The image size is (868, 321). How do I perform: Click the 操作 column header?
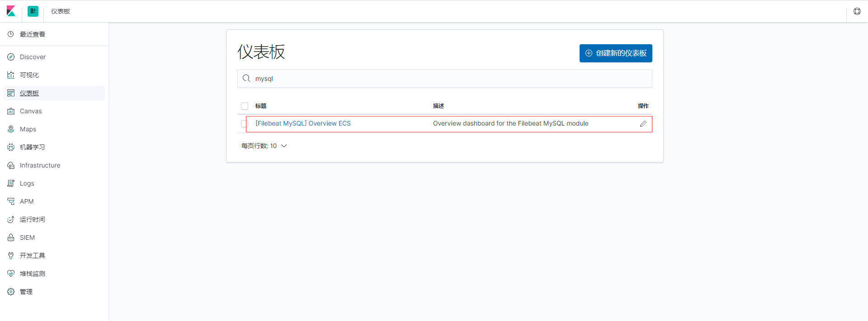(x=643, y=106)
